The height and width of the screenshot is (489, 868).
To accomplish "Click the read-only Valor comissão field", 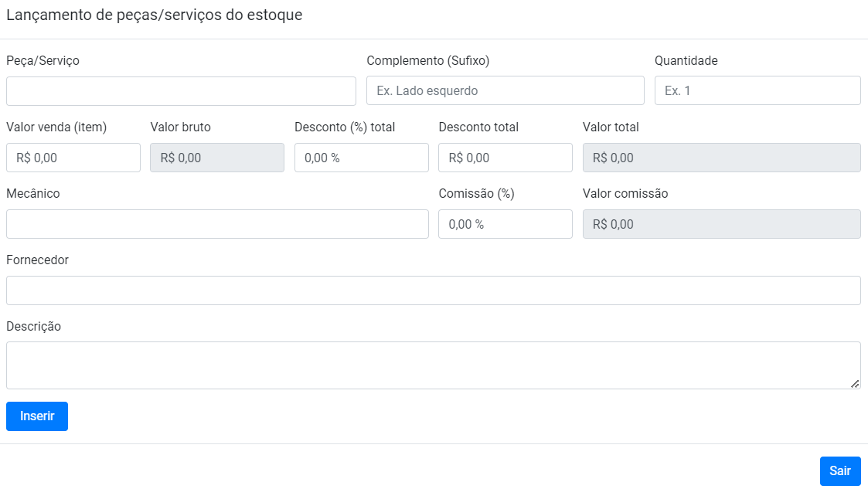I will coord(721,224).
